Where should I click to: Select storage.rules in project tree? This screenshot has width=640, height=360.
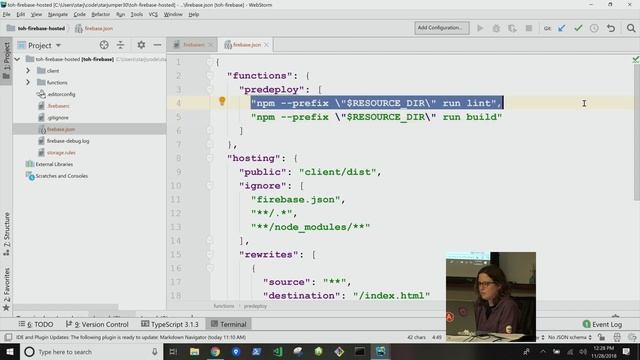pyautogui.click(x=61, y=152)
